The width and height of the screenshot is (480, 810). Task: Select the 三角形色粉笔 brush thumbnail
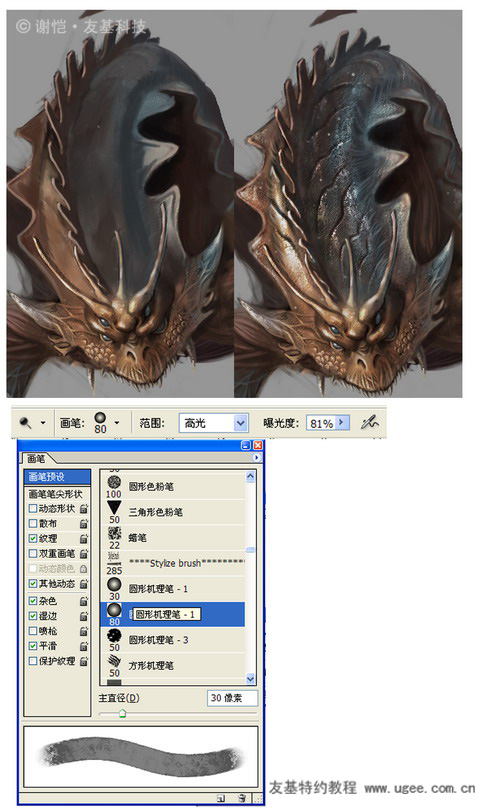click(x=114, y=508)
